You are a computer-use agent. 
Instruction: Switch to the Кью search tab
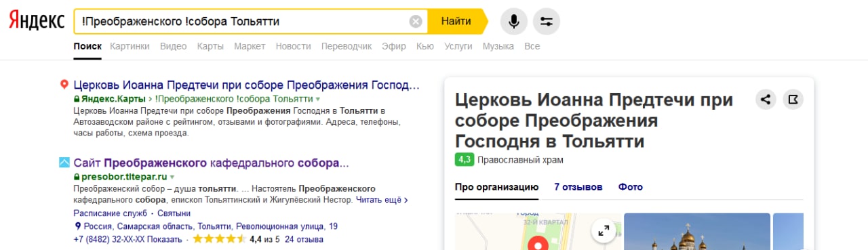(x=425, y=46)
